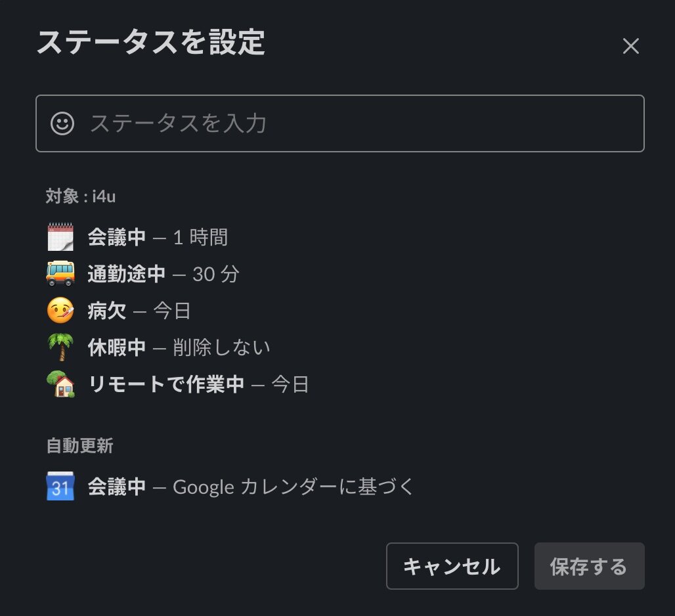The width and height of the screenshot is (675, 616).
Task: Click the spiral calendar emoji for 会議中
Action: click(60, 237)
